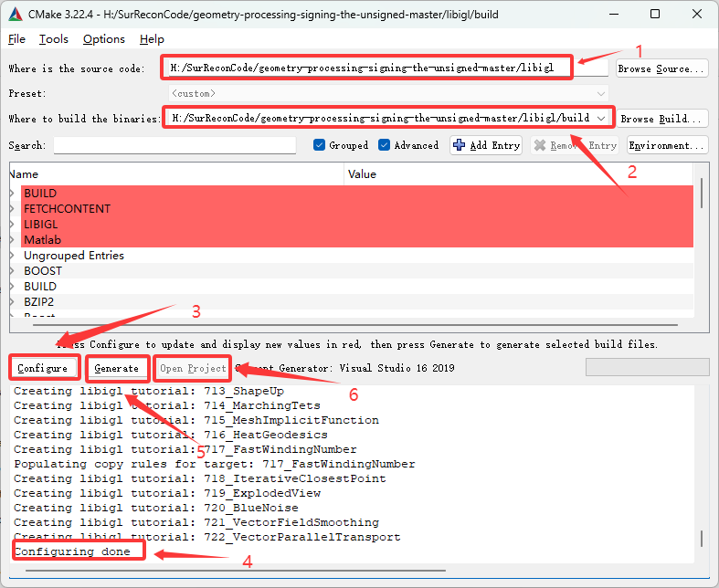719x588 pixels.
Task: Toggle the Grouped checkbox
Action: point(319,145)
